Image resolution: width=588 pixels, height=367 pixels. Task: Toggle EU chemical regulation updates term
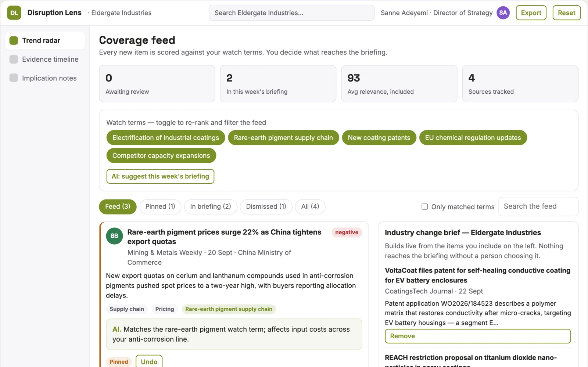473,138
